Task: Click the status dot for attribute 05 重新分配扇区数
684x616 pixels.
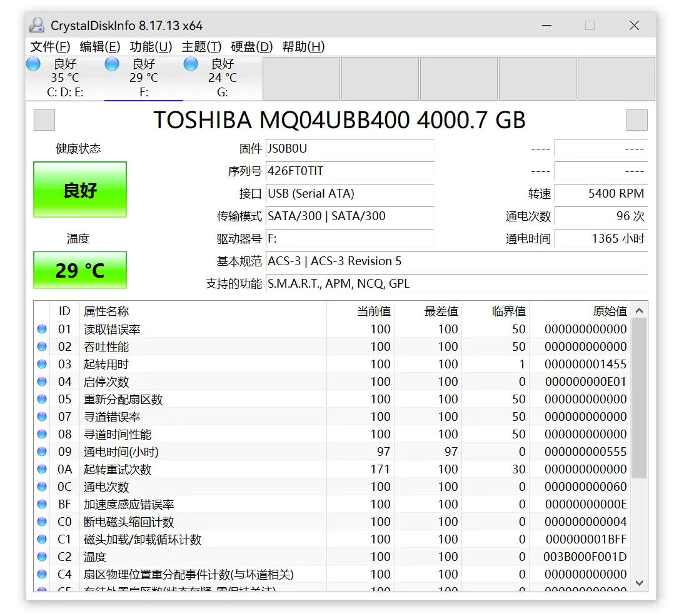Action: point(42,399)
